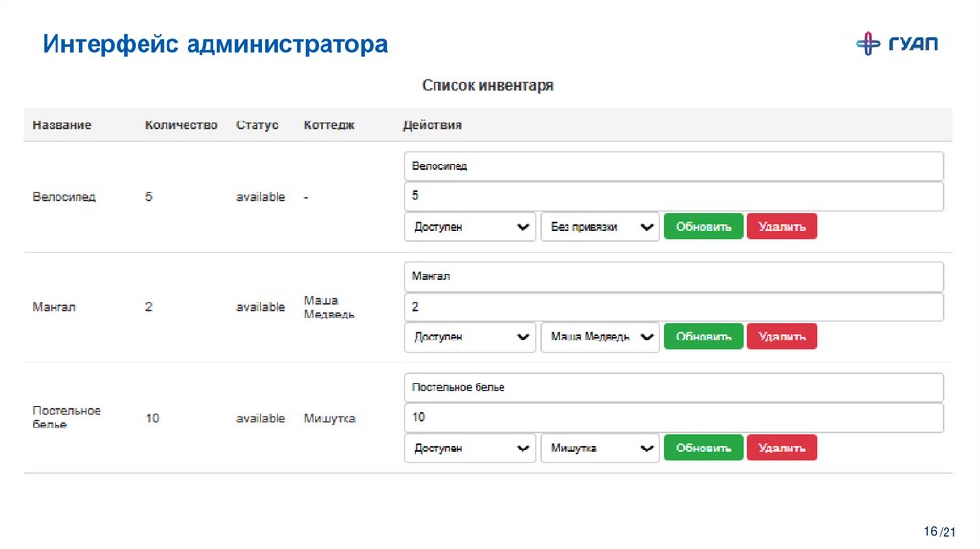Click the Список инвентаря heading
This screenshot has height=549, width=980.
click(487, 85)
